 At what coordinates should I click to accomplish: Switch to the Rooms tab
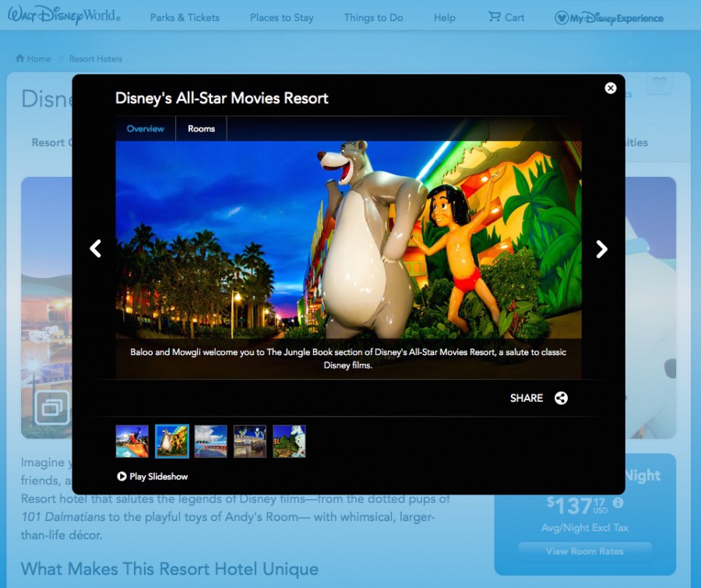(x=201, y=129)
